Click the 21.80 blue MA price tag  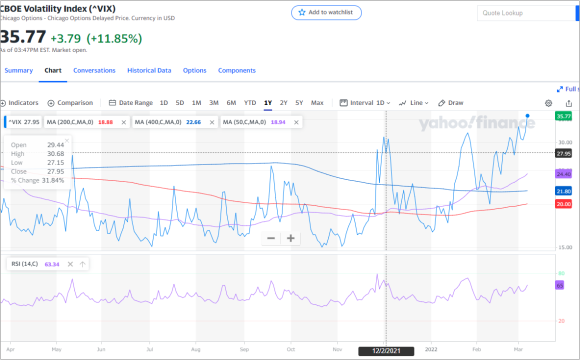click(563, 191)
